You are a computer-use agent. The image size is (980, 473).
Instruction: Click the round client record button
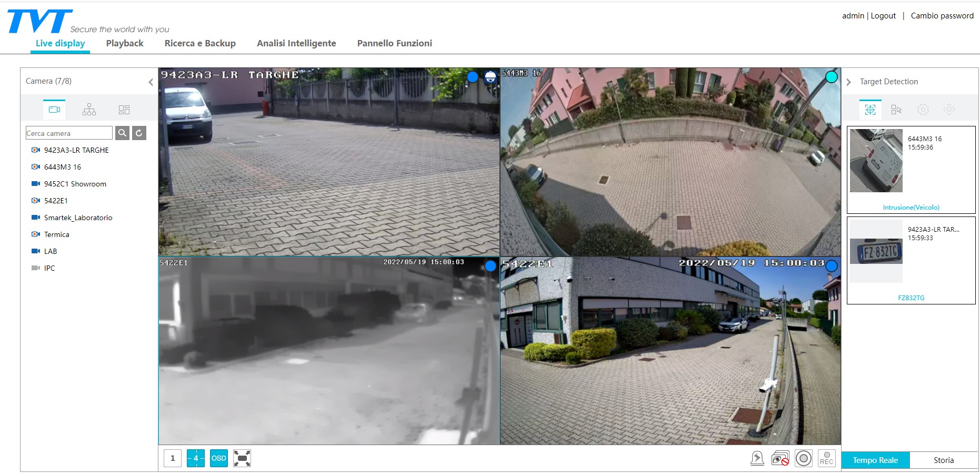[x=804, y=458]
